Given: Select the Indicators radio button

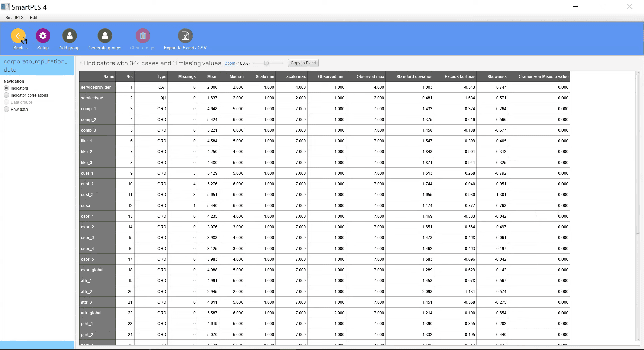Looking at the screenshot, I should pos(6,88).
